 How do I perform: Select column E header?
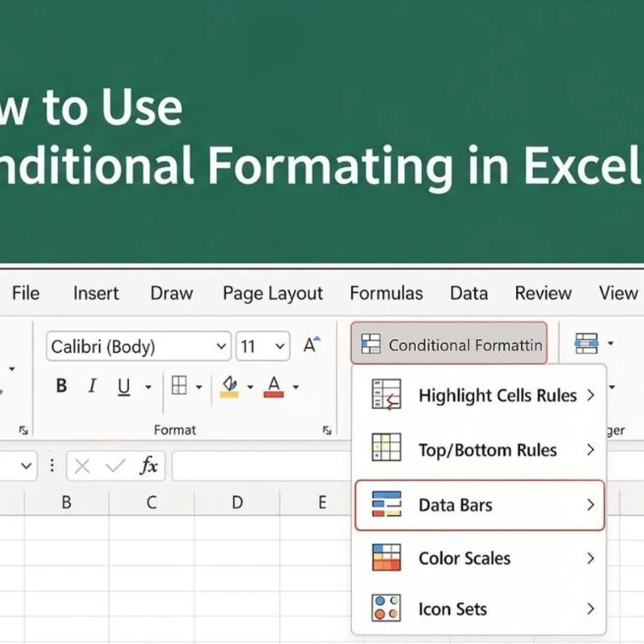click(322, 503)
